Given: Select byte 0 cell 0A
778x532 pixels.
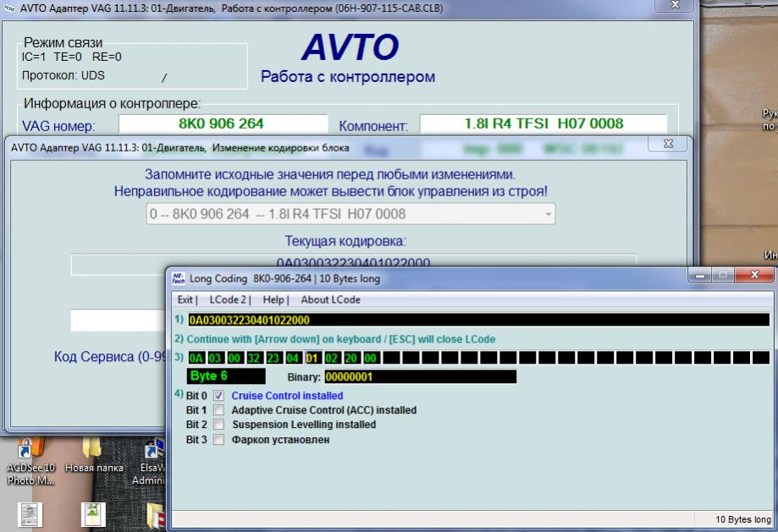Looking at the screenshot, I should [x=196, y=358].
